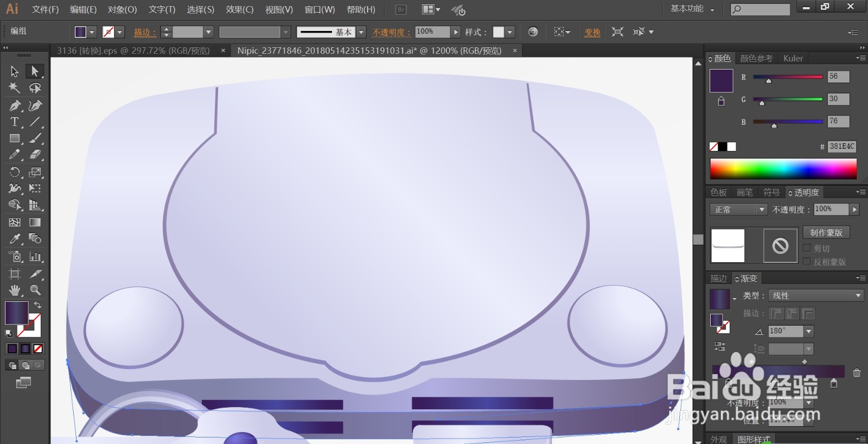Click the reverse gradient icon
The image size is (868, 444).
(719, 346)
